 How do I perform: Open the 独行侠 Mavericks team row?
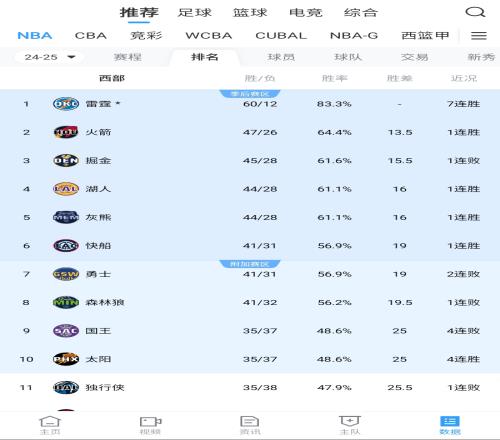coord(250,387)
